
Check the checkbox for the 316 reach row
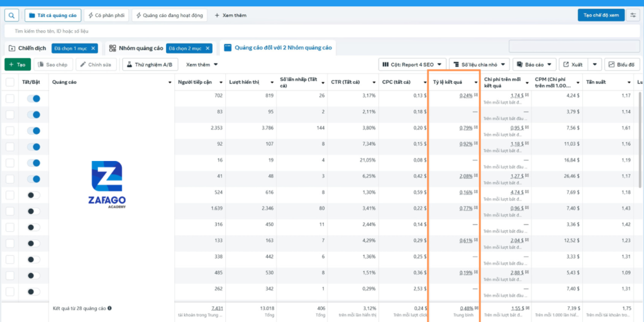point(10,227)
